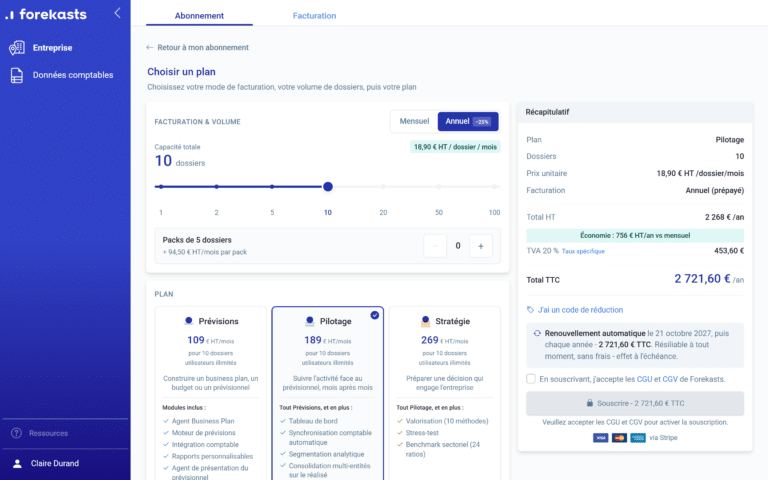Click the Pilotage plan icon

click(x=310, y=321)
